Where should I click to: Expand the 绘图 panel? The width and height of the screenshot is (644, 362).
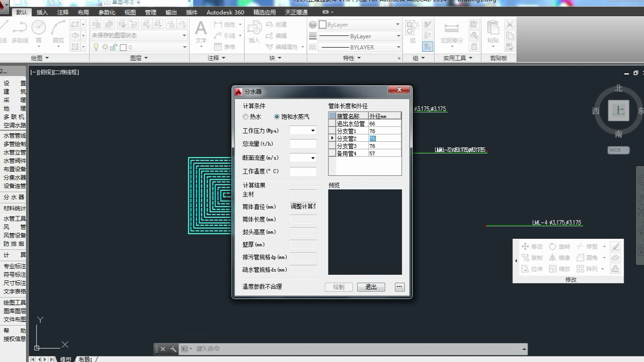coord(40,58)
